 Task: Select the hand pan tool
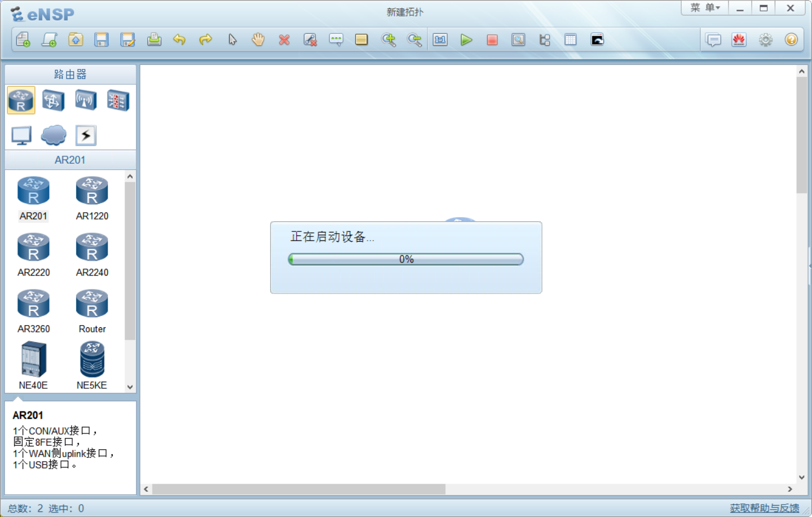click(x=258, y=40)
